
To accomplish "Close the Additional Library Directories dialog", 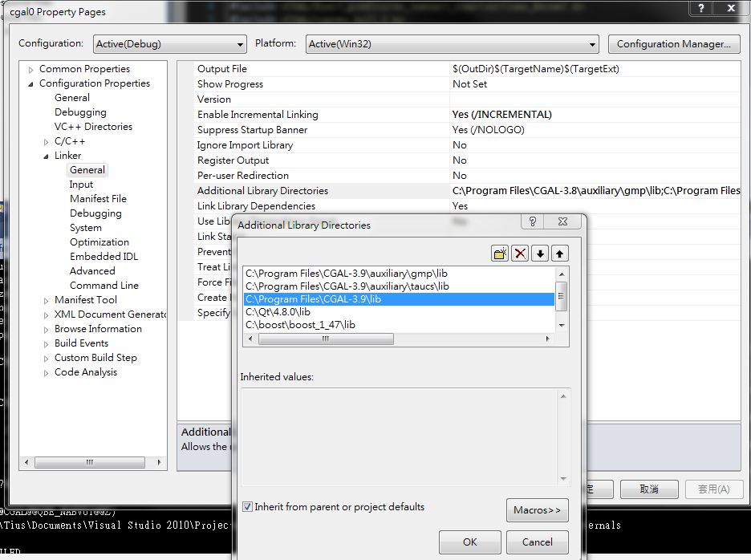I will [562, 221].
